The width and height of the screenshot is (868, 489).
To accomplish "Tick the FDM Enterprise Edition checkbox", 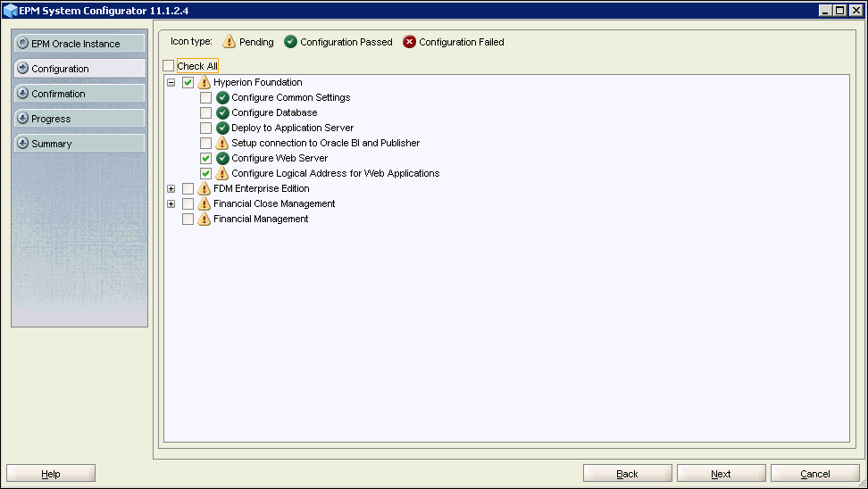I will [x=188, y=188].
